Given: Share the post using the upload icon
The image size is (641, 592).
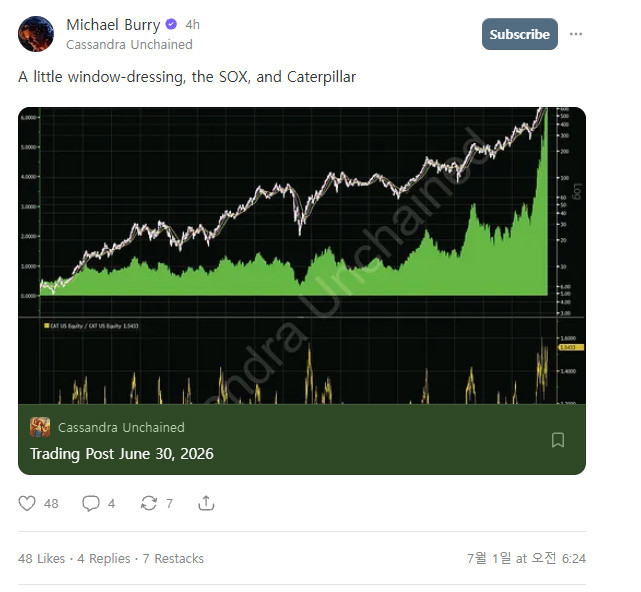Looking at the screenshot, I should 206,503.
